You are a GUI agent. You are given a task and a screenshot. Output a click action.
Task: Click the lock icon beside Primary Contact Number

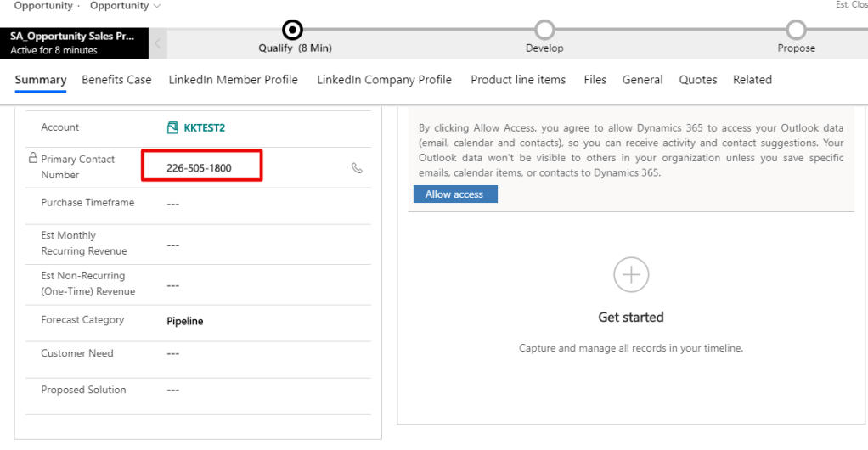pos(33,159)
